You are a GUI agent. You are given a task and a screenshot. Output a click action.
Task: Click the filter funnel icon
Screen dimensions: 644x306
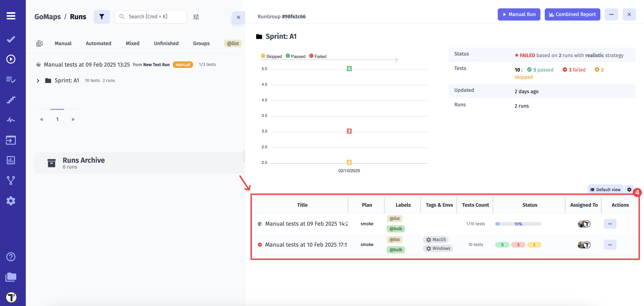102,17
